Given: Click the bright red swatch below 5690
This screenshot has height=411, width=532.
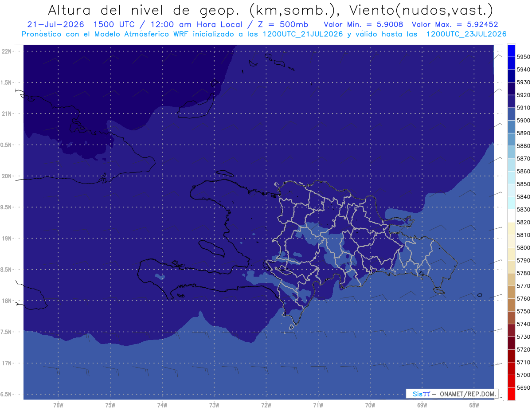Looking at the screenshot, I should tap(511, 394).
